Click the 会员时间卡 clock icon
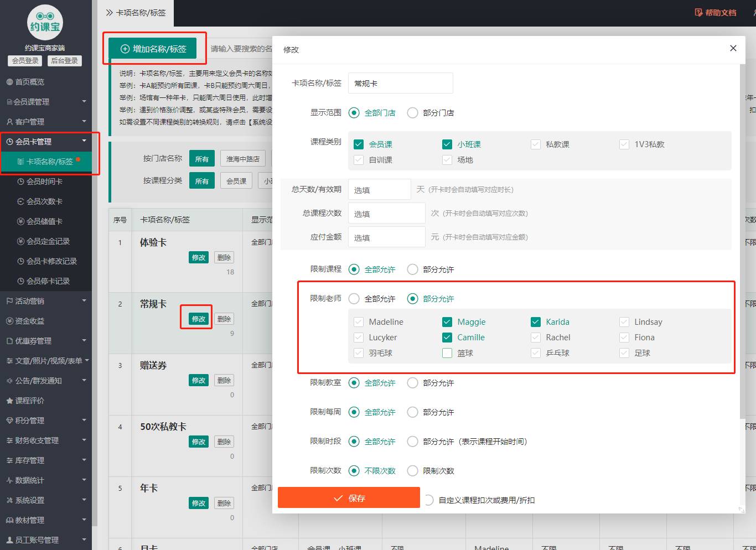756x550 pixels. point(21,181)
